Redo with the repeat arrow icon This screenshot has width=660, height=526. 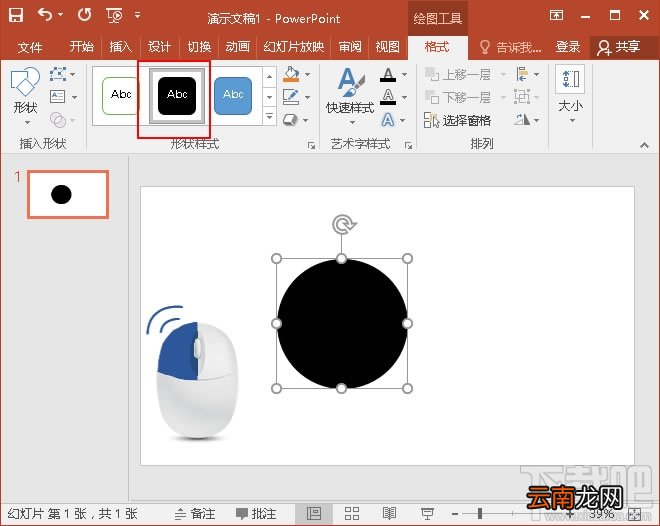[85, 15]
